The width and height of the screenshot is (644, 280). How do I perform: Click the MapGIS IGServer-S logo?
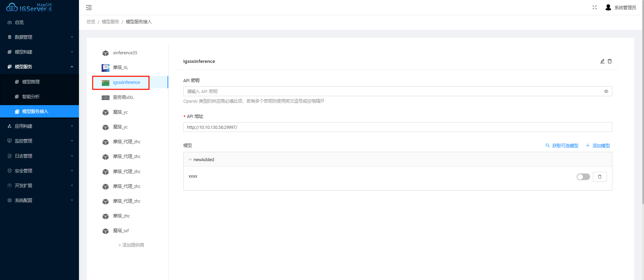tap(29, 8)
